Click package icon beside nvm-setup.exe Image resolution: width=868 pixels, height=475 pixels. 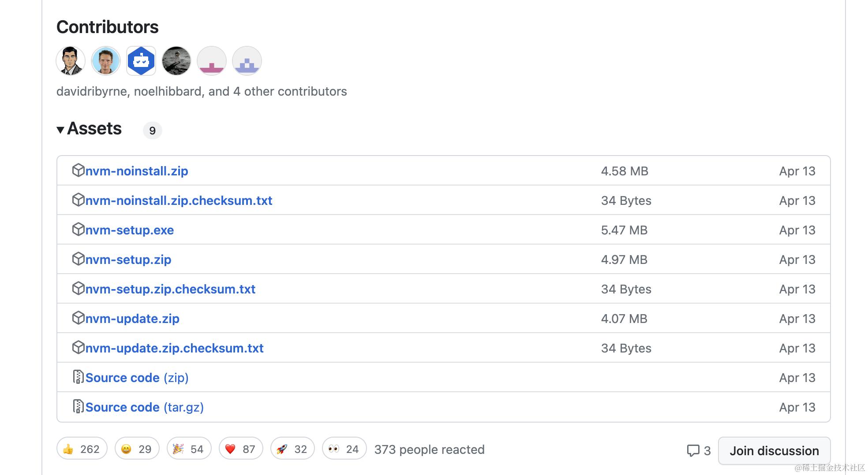pos(78,229)
